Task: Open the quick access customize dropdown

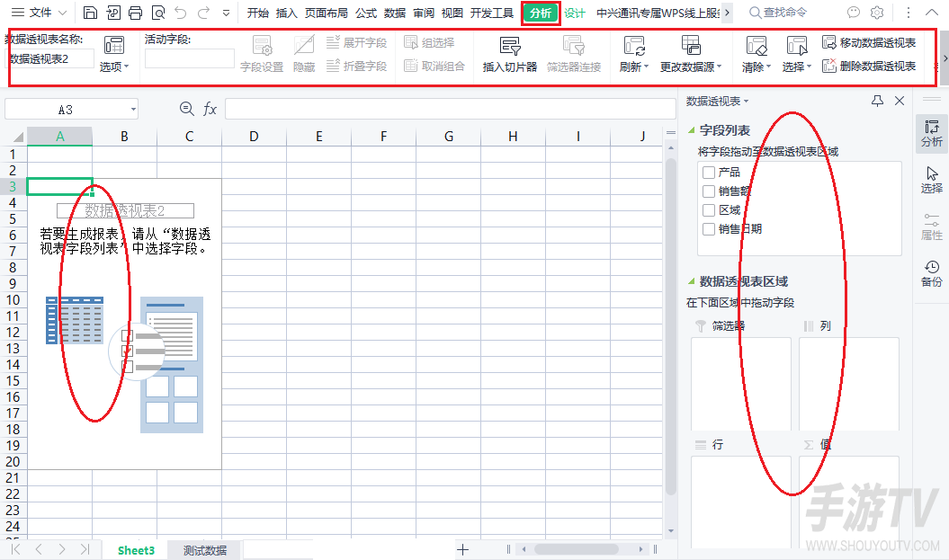Action: 226,13
